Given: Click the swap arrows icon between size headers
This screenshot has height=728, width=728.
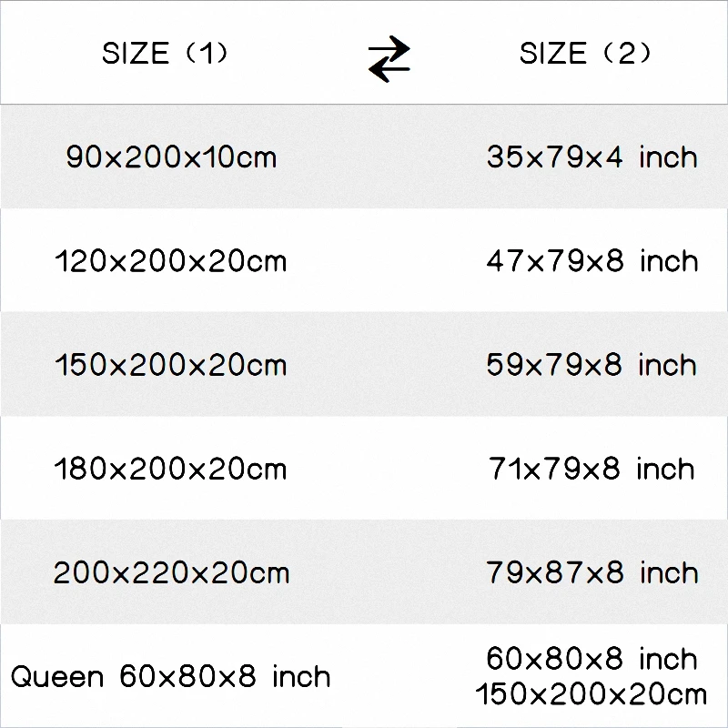Looking at the screenshot, I should pos(389,59).
